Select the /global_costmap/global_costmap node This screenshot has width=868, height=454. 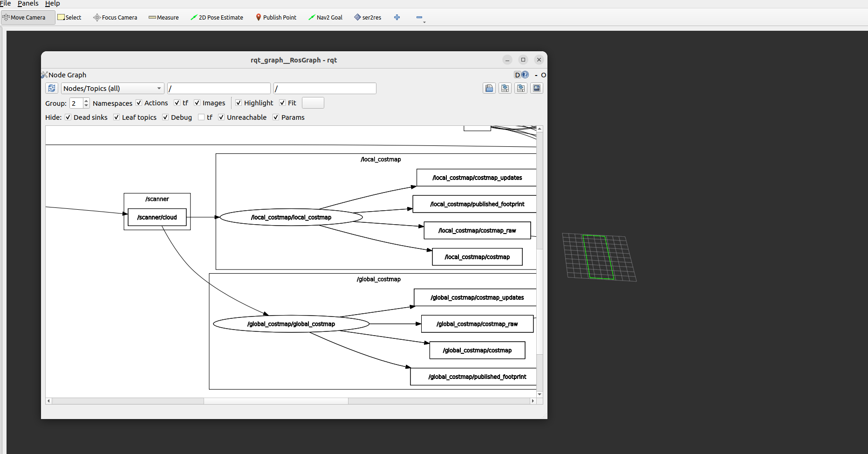[x=291, y=324]
